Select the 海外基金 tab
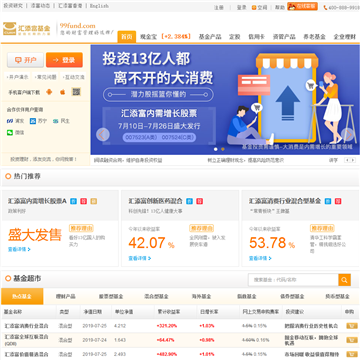The width and height of the screenshot is (360, 360). tap(201, 296)
